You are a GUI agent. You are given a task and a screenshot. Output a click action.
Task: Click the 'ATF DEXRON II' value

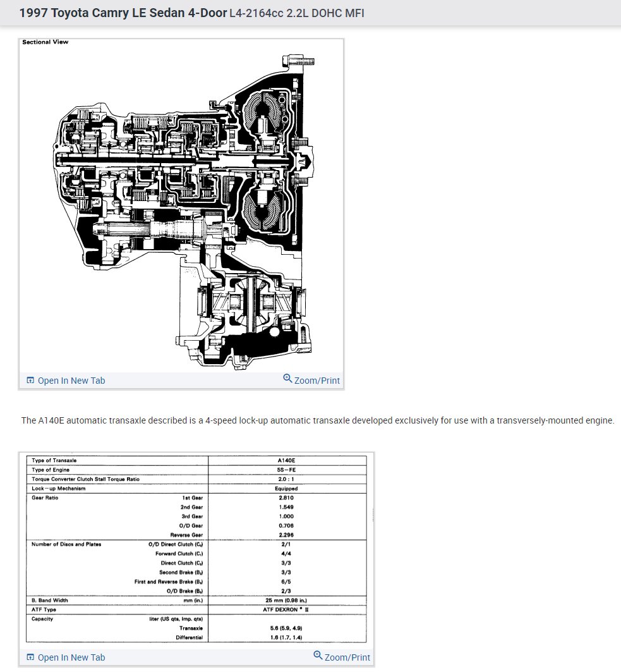point(286,610)
